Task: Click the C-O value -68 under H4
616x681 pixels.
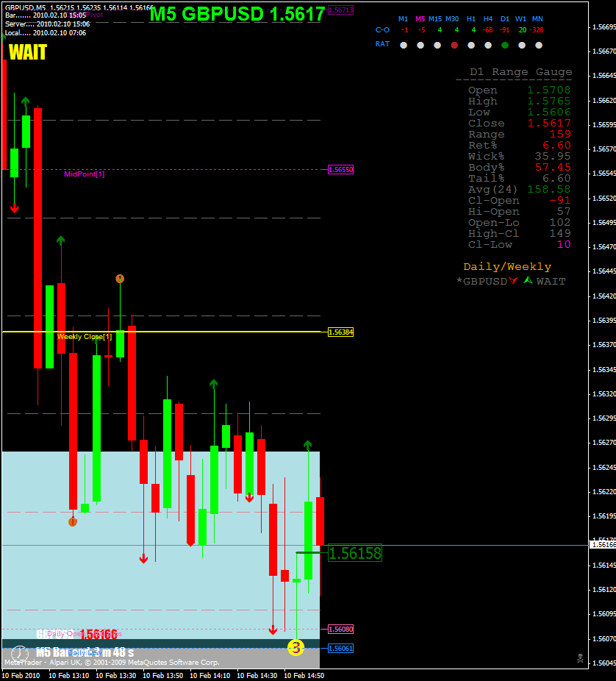Action: coord(488,30)
